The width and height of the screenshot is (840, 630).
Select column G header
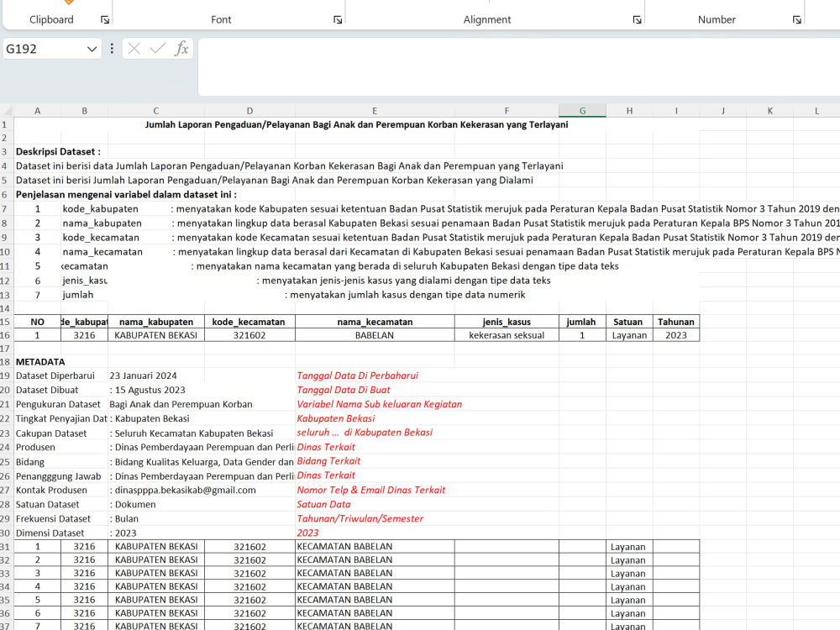click(582, 111)
